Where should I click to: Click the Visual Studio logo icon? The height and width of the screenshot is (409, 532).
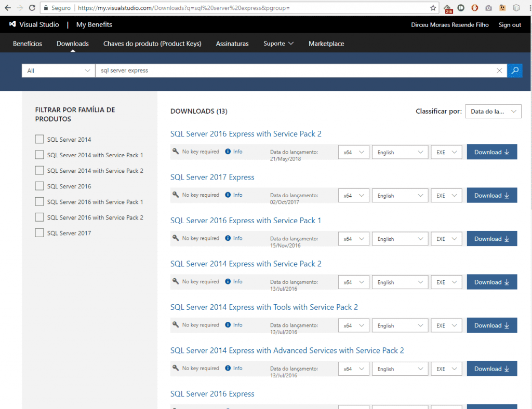(x=12, y=24)
